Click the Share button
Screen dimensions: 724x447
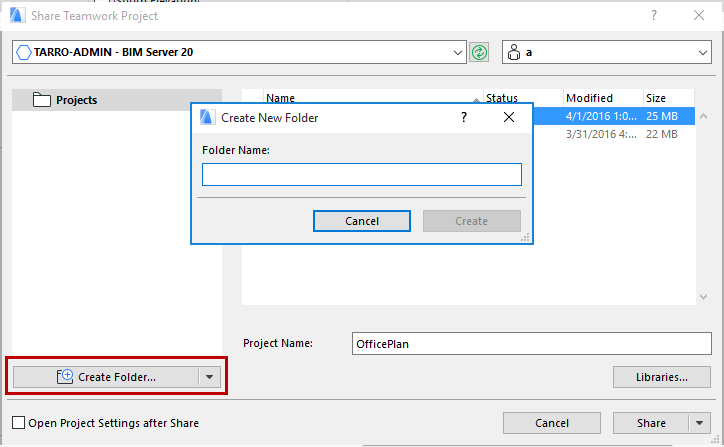click(x=651, y=423)
